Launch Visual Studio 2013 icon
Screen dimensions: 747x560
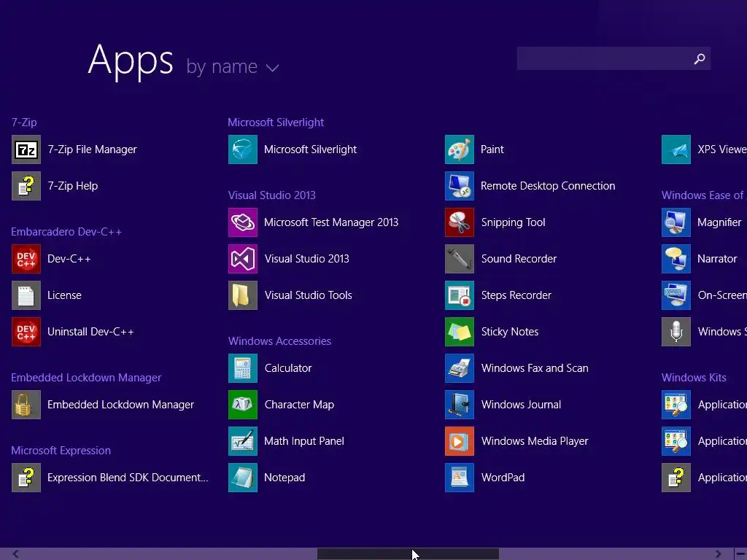click(x=243, y=259)
